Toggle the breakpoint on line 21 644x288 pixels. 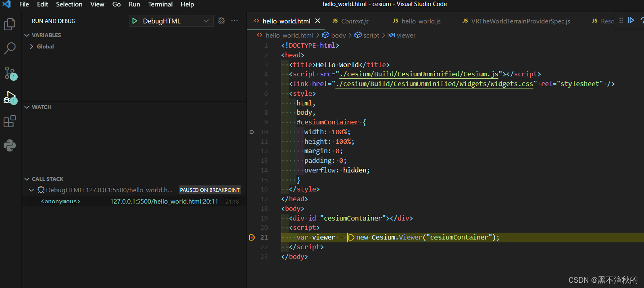(x=252, y=238)
